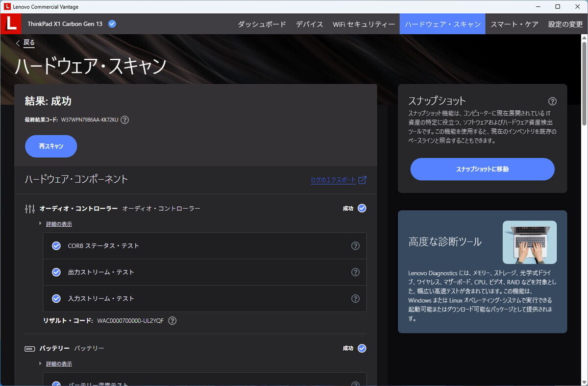This screenshot has height=386, width=588.
Task: Click help icon beside audio result code
Action: [172, 321]
